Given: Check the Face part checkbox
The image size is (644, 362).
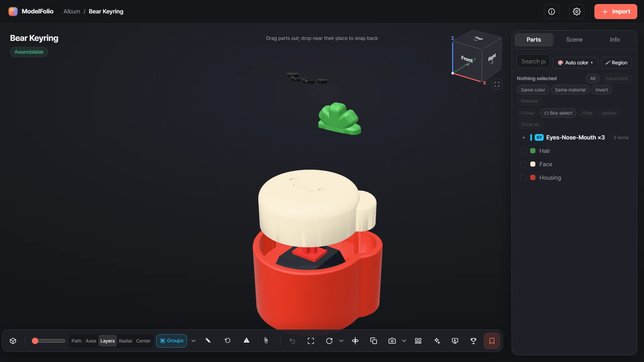Looking at the screenshot, I should coord(523,164).
